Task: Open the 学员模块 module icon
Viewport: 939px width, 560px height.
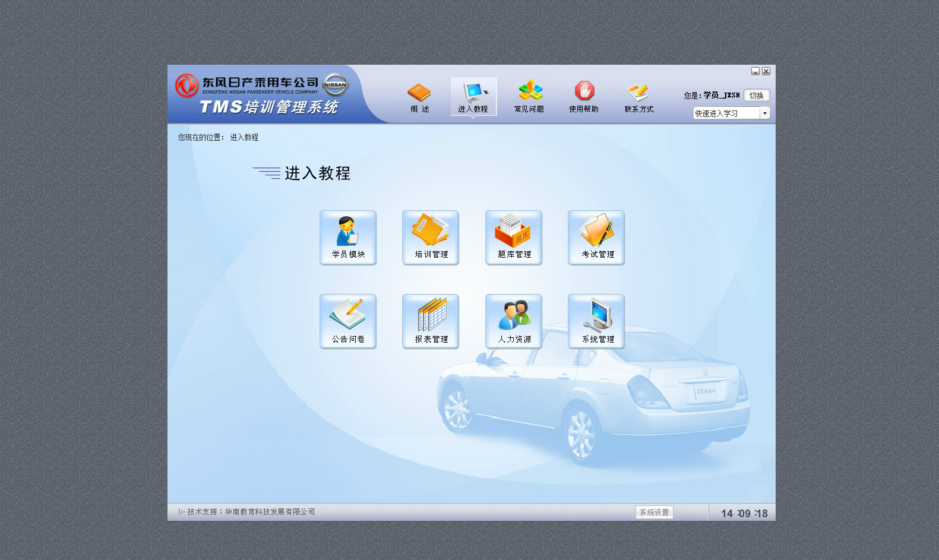Action: [x=348, y=238]
